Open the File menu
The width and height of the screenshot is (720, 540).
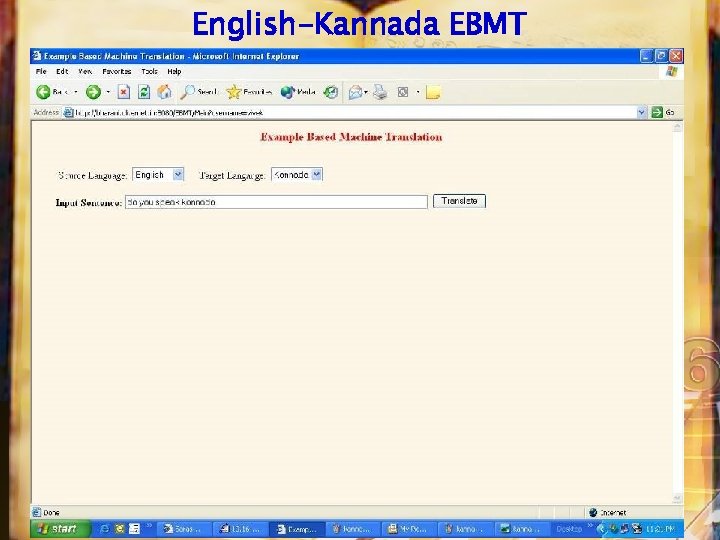(x=41, y=72)
